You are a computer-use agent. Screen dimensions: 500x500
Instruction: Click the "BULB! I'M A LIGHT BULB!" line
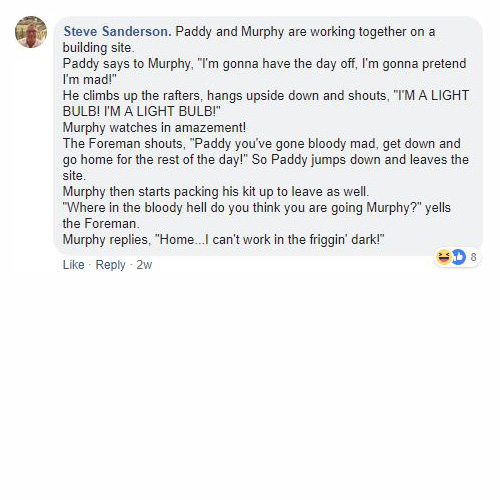click(142, 111)
